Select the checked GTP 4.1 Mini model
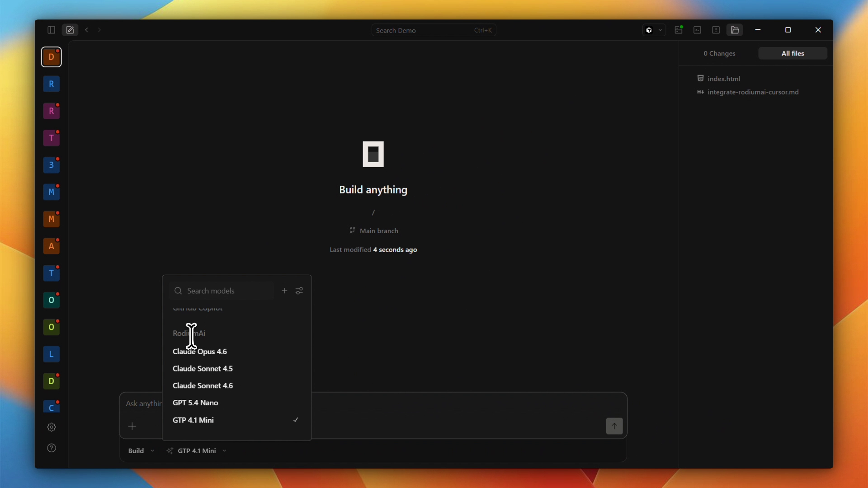The width and height of the screenshot is (868, 488). click(x=236, y=420)
